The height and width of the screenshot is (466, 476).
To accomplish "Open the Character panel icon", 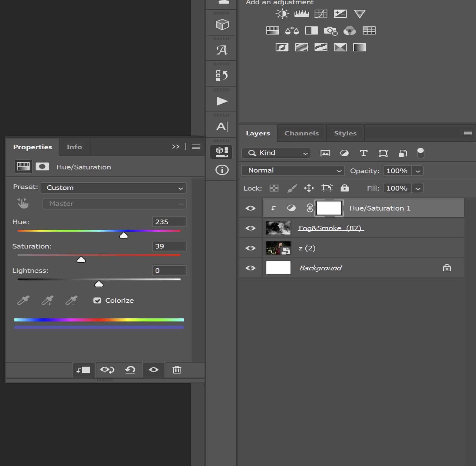I will [x=222, y=127].
